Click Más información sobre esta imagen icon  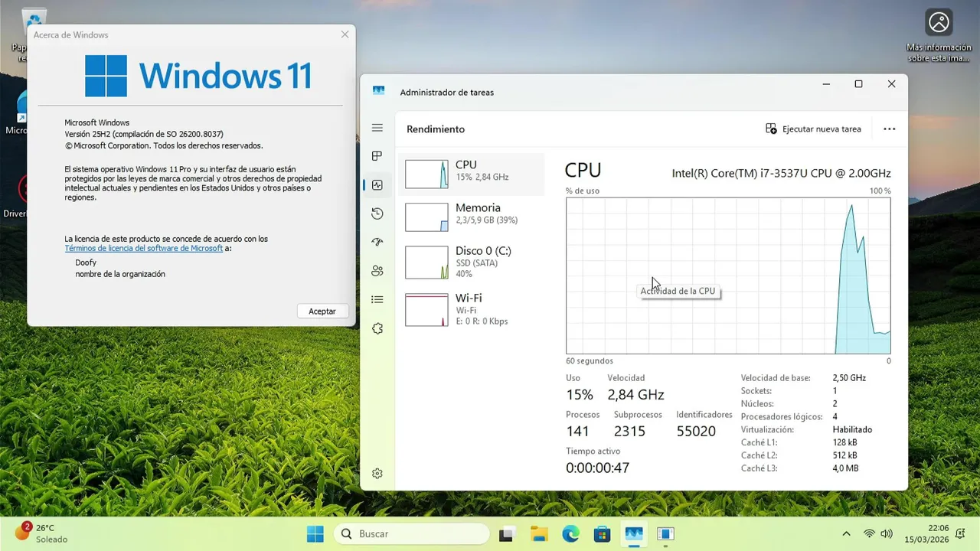[939, 36]
